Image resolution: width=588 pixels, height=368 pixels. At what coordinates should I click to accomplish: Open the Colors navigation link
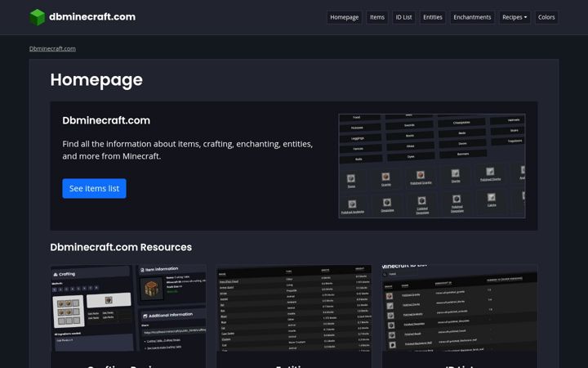(546, 17)
